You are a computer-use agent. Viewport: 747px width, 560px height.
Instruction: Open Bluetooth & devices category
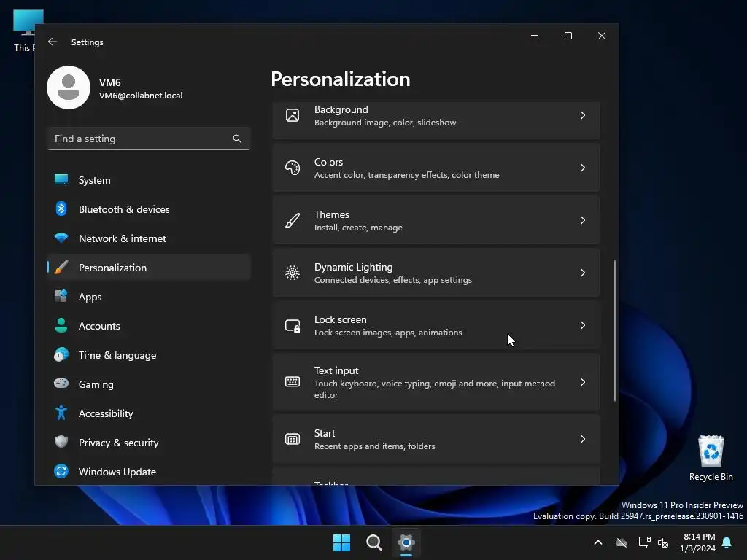(149, 209)
